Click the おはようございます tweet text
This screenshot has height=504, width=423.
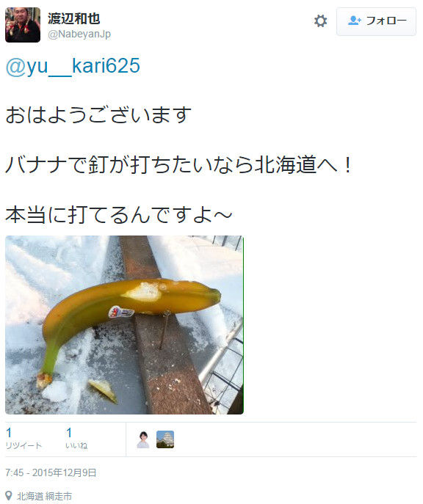point(98,115)
